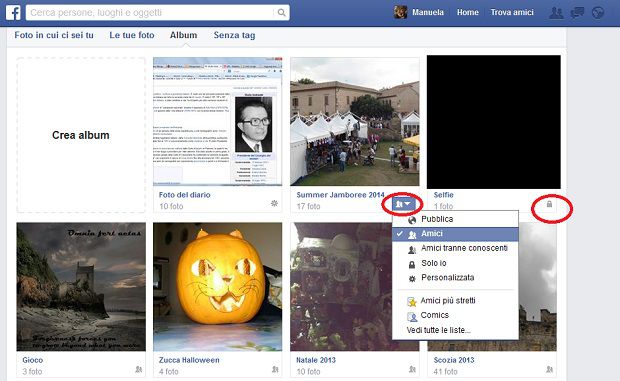Open Vedi tutte le liste link

click(x=439, y=330)
